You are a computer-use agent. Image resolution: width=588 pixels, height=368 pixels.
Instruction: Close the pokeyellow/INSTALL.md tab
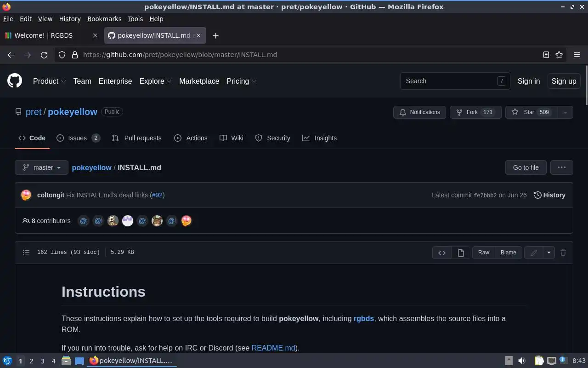[x=198, y=35]
